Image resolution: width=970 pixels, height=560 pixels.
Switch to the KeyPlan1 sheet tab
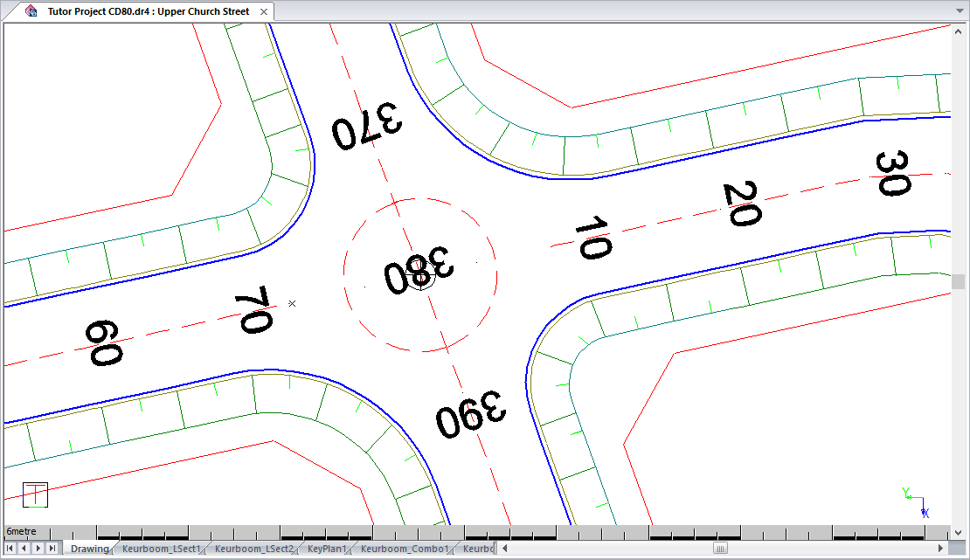(x=328, y=549)
